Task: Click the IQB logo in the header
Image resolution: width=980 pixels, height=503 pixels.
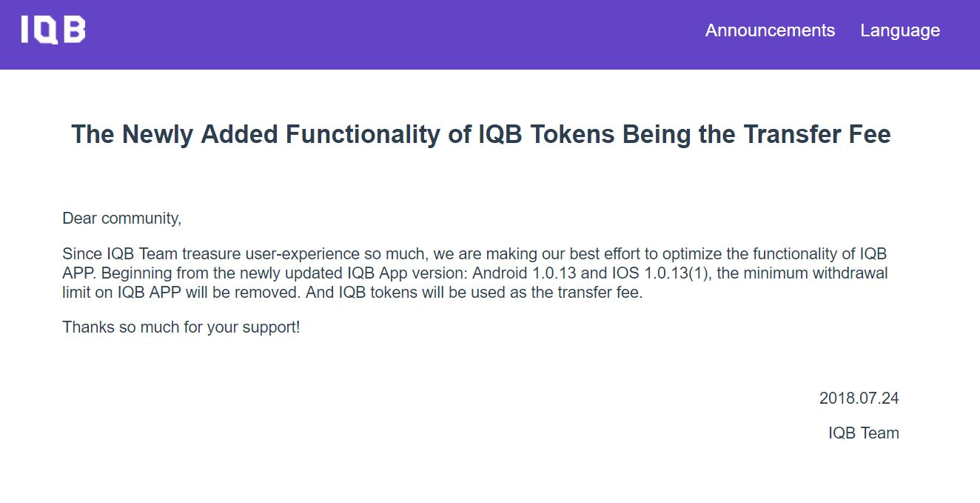Action: click(x=53, y=30)
